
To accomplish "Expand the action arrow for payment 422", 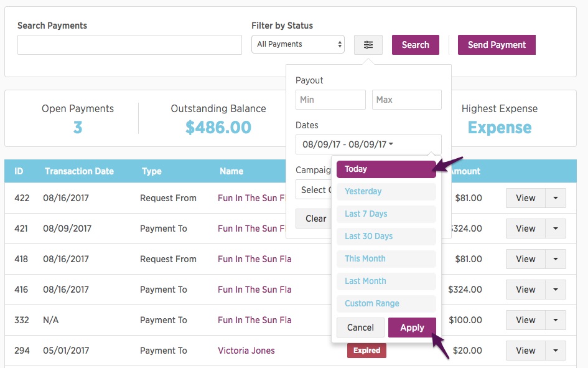I will [556, 198].
